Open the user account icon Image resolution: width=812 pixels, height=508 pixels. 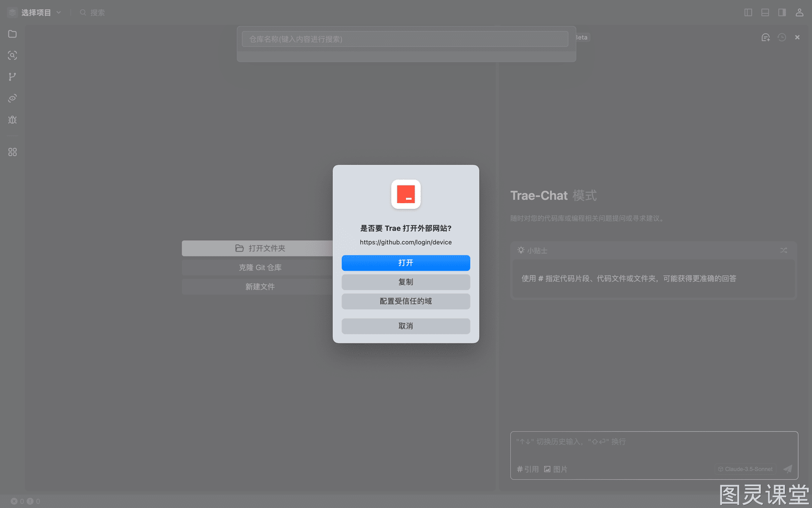pyautogui.click(x=799, y=12)
